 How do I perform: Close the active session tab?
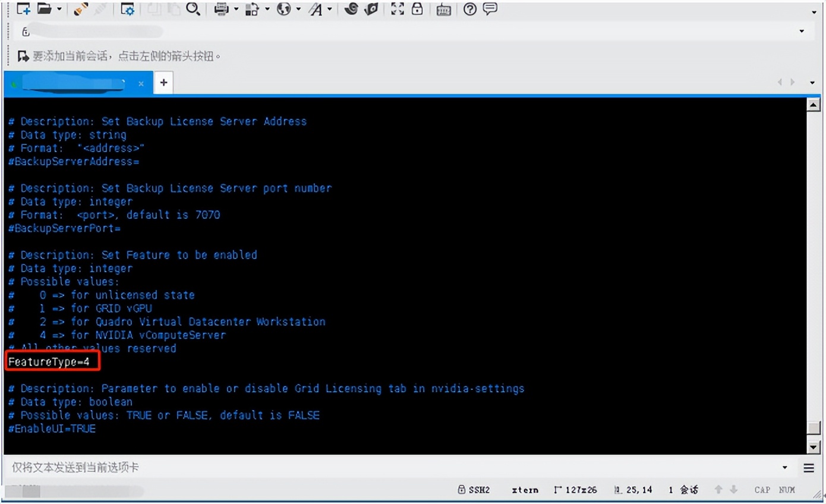pos(141,84)
